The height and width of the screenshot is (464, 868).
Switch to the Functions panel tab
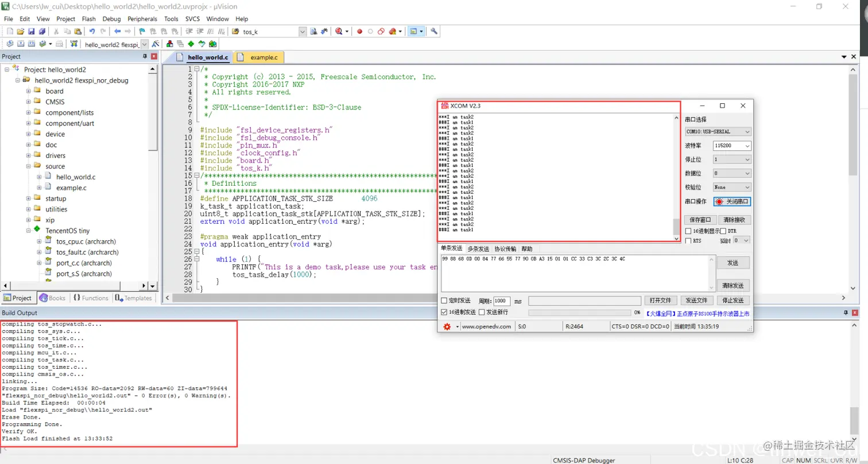click(x=90, y=298)
